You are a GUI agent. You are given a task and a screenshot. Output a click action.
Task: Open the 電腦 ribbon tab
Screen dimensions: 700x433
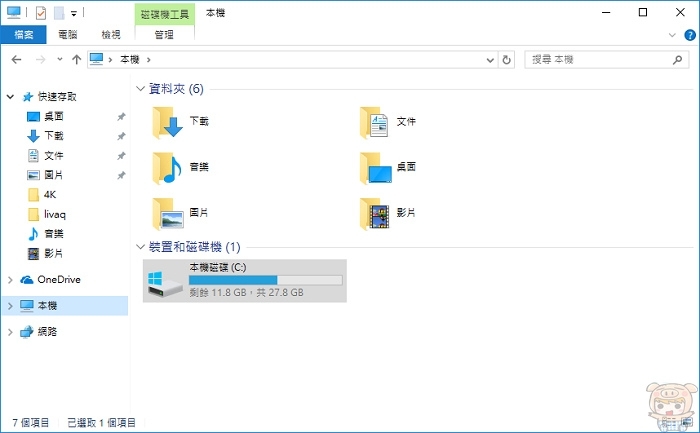pos(68,34)
